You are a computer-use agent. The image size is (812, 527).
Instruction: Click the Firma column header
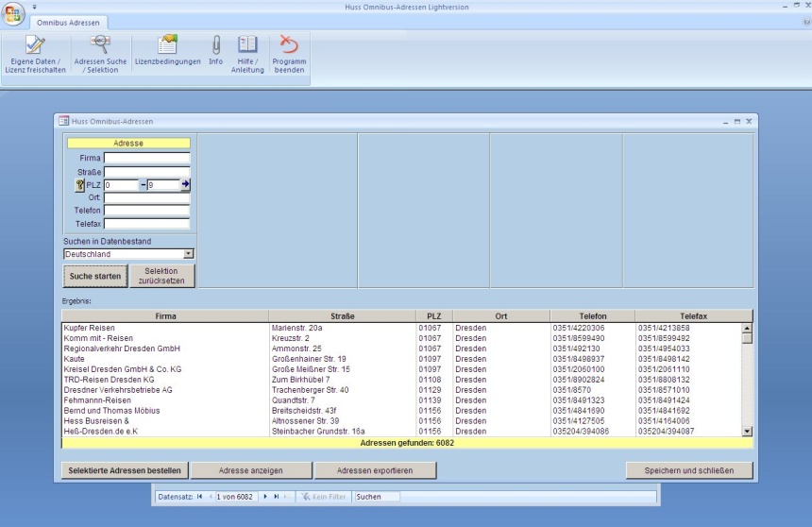(165, 316)
